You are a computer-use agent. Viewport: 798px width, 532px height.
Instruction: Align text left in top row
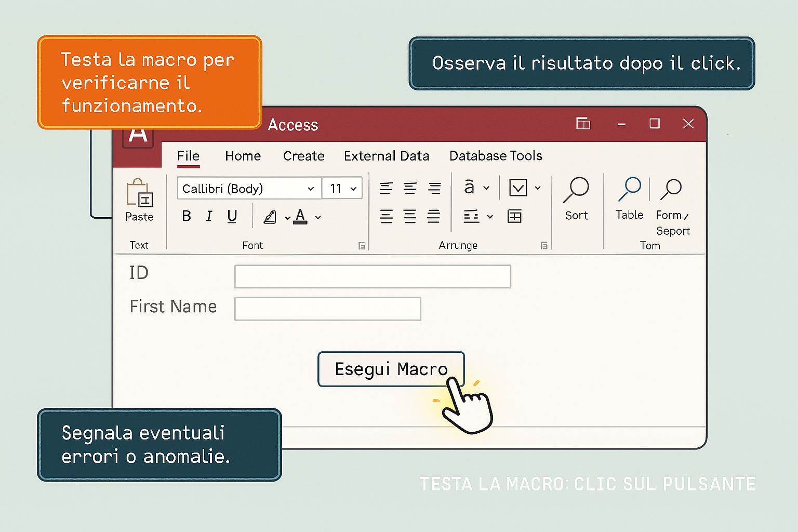[386, 188]
